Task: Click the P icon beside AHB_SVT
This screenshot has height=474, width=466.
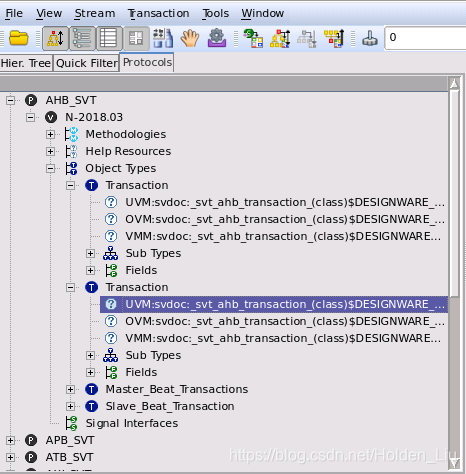Action: (31, 100)
